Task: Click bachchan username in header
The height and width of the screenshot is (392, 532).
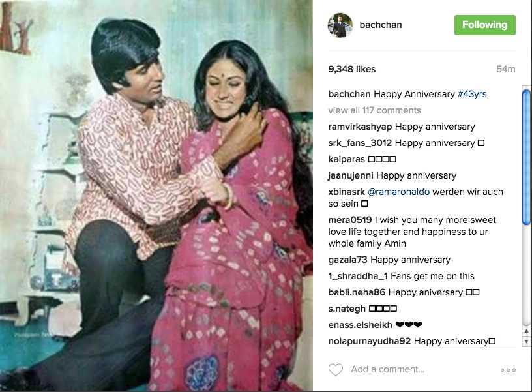Action: pos(381,25)
